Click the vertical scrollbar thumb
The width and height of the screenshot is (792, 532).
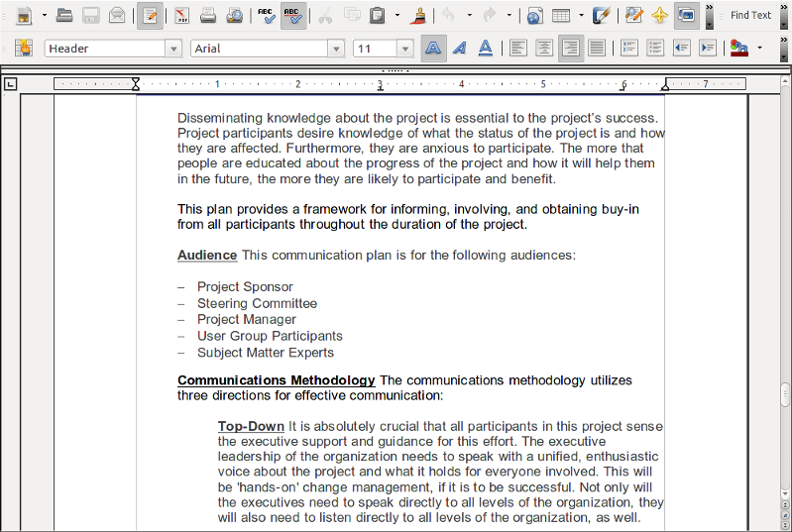[785, 394]
